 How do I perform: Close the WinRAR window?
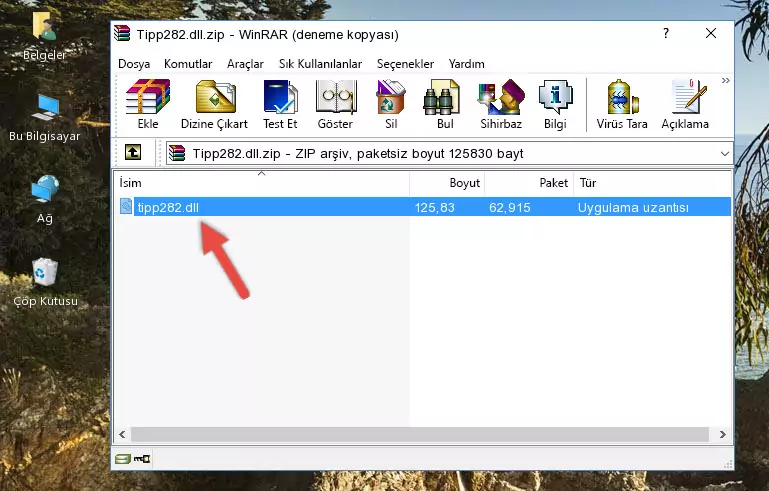coord(711,33)
